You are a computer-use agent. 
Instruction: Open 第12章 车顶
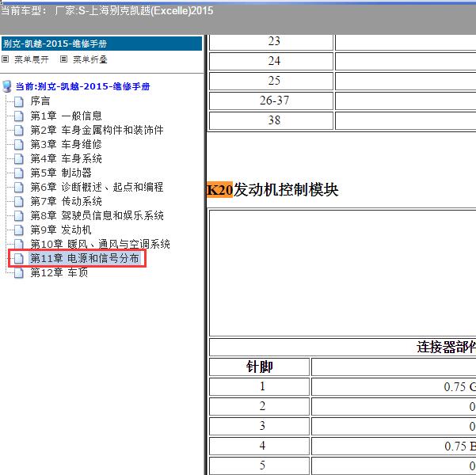pos(59,272)
